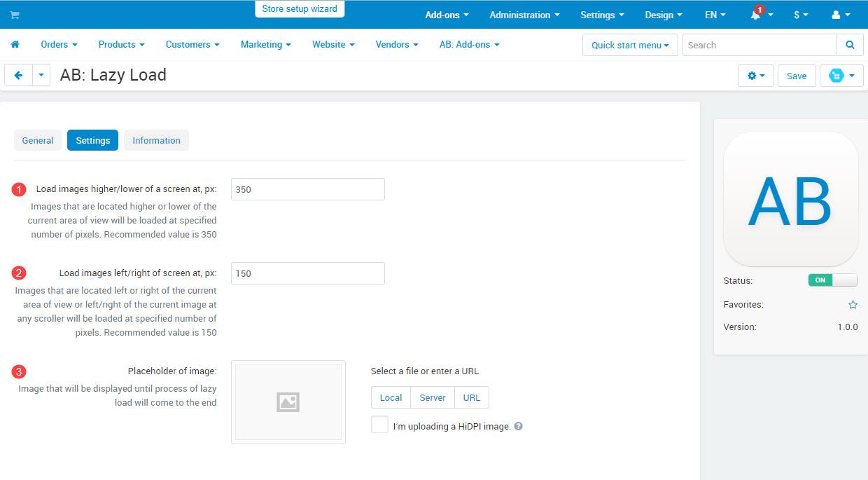Open the blue hexagon add-on menu
The height and width of the screenshot is (480, 868).
841,76
